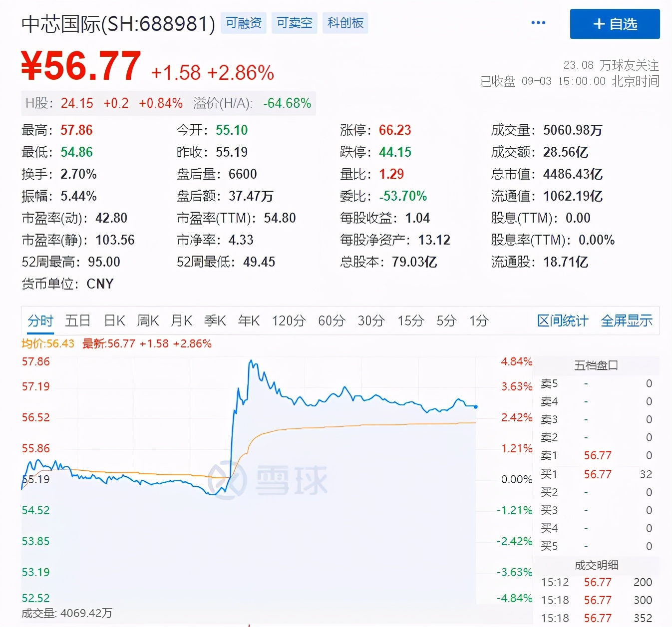Switch to the 日K daily chart tab

point(114,321)
